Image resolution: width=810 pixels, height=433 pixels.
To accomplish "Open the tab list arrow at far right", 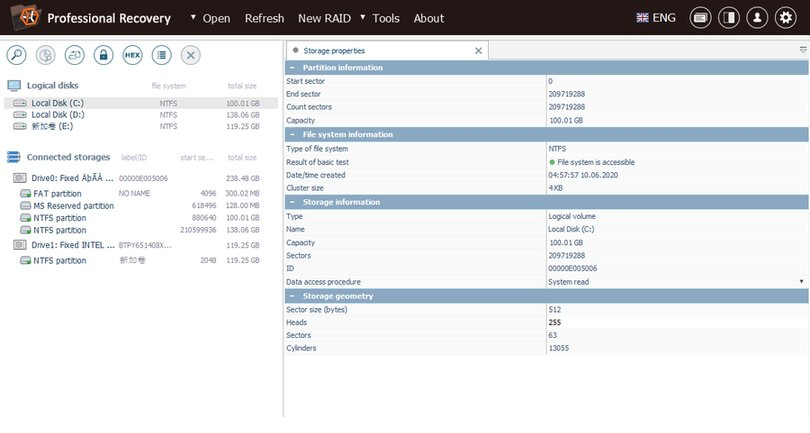I will tap(802, 50).
